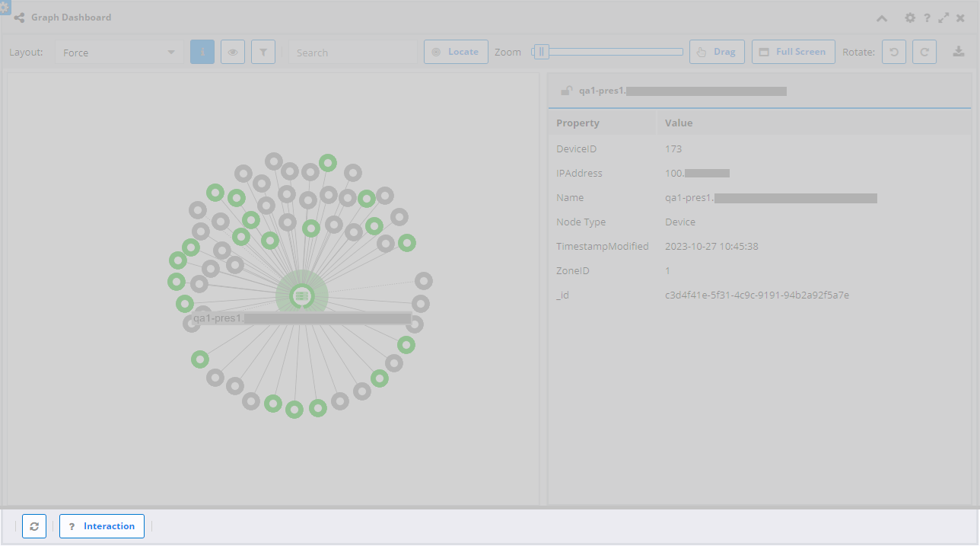Refresh the graph via the reload icon
The height and width of the screenshot is (546, 980).
34,525
